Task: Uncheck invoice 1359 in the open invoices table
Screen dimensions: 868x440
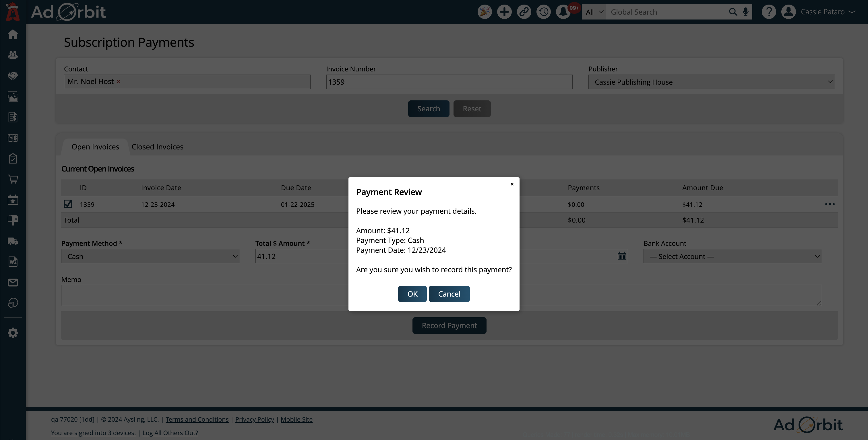Action: [x=68, y=204]
